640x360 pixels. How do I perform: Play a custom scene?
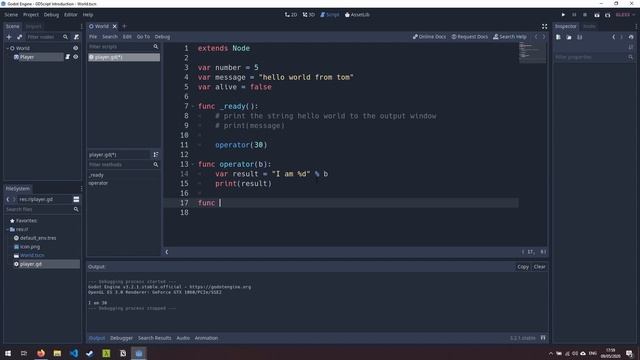[x=607, y=15]
